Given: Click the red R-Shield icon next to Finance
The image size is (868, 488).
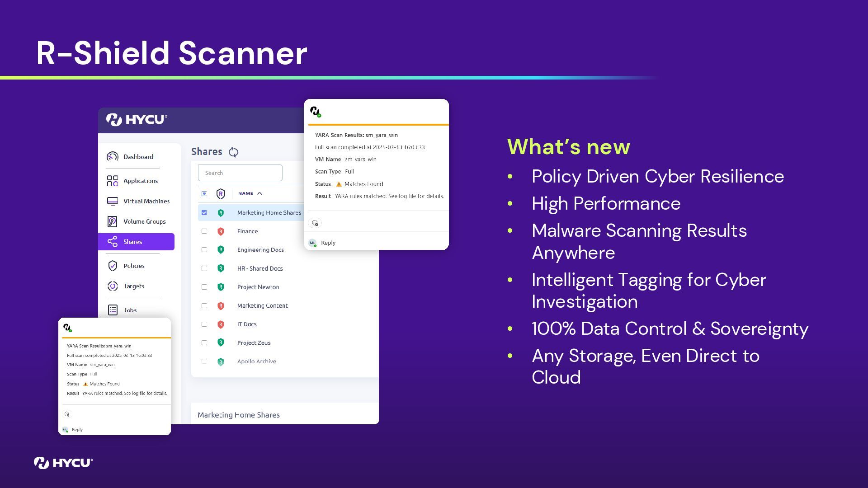Looking at the screenshot, I should click(x=221, y=231).
